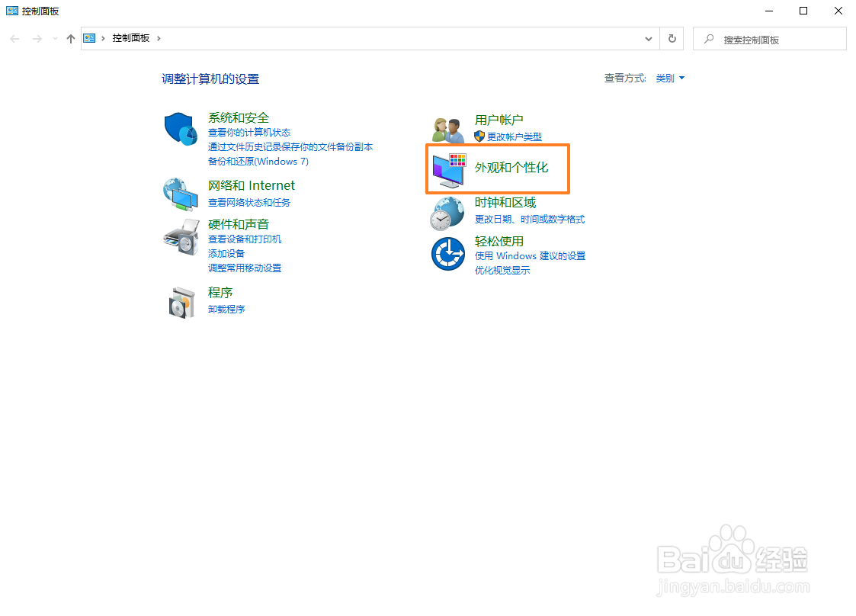Image resolution: width=856 pixels, height=616 pixels.
Task: Click the 系统和安全 shield icon
Action: click(x=180, y=129)
